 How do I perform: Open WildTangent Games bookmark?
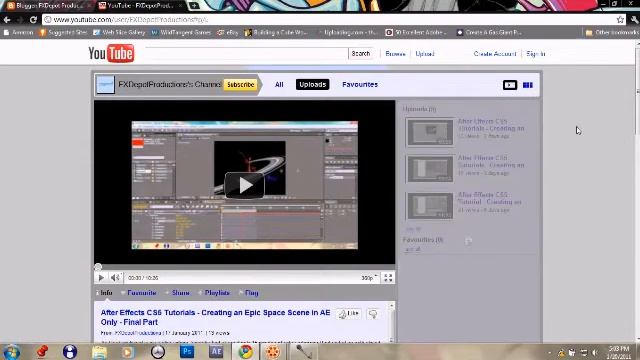coord(181,32)
